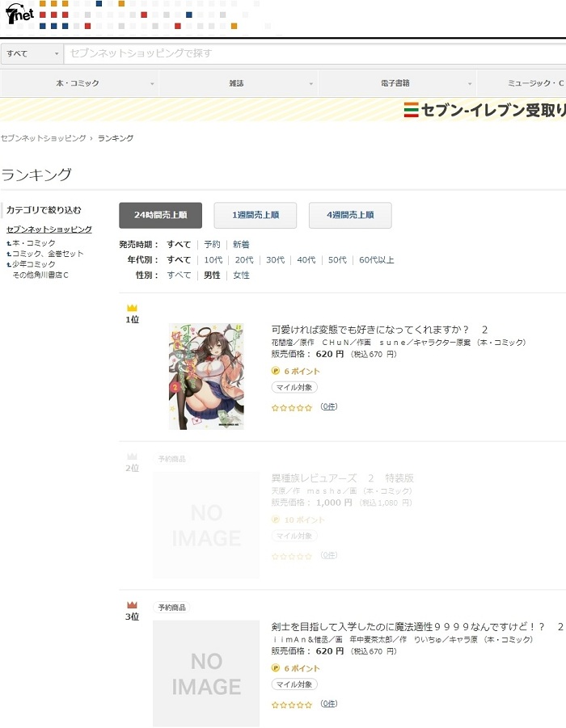Click マイル対象 badge on rank 3 item
The image size is (566, 728).
click(x=294, y=684)
